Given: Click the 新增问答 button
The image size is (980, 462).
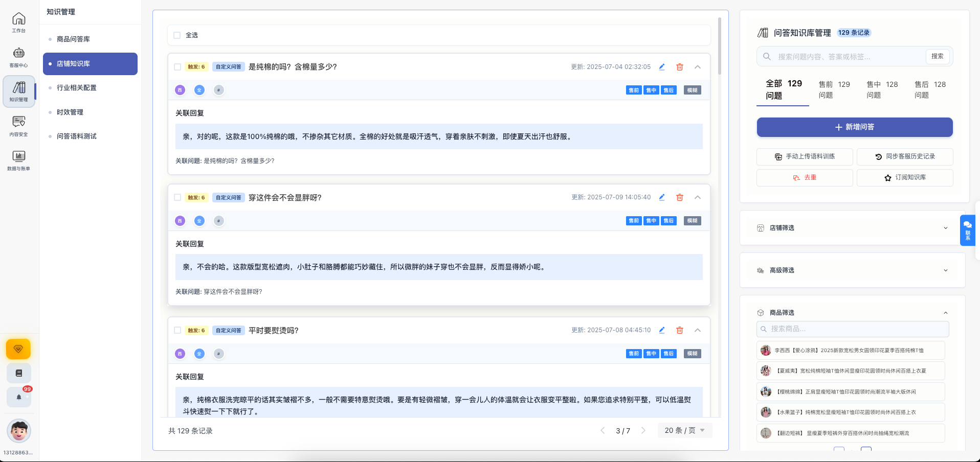Looking at the screenshot, I should [x=854, y=127].
